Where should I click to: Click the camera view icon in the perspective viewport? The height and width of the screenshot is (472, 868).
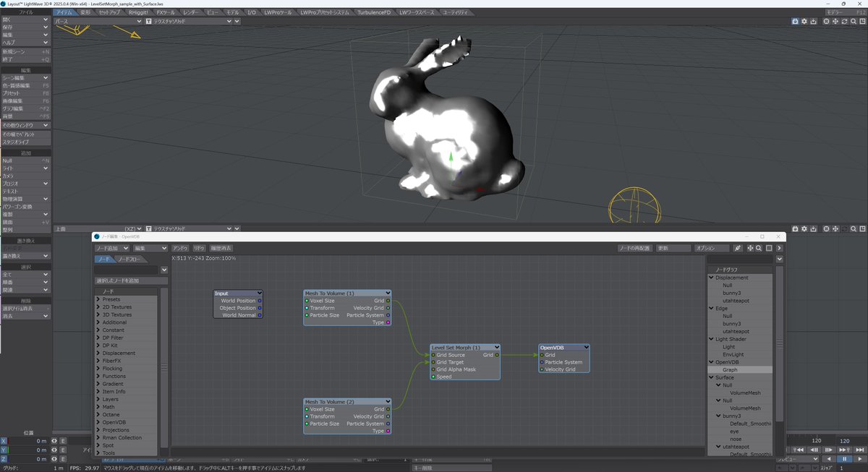[795, 22]
